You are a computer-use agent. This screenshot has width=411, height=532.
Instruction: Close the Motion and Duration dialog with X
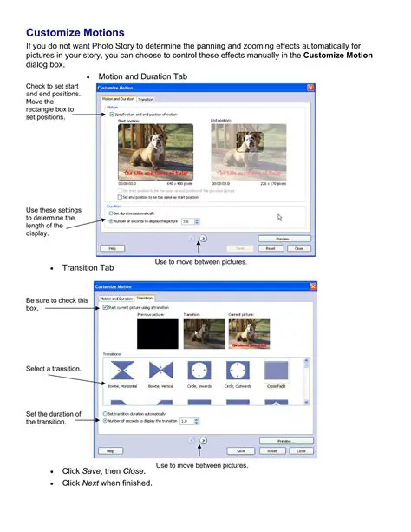pos(310,88)
